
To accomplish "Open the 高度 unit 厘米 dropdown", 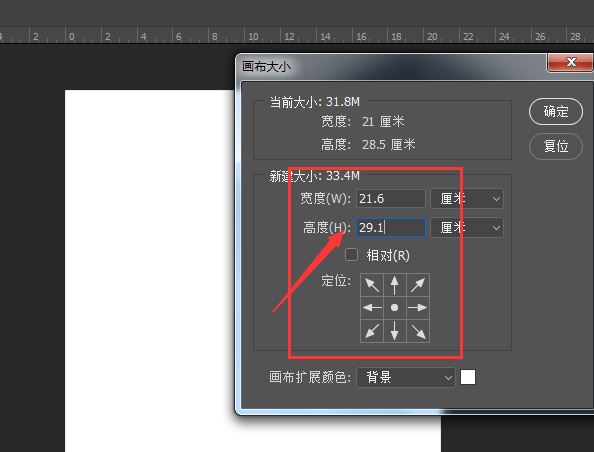I will pos(467,228).
